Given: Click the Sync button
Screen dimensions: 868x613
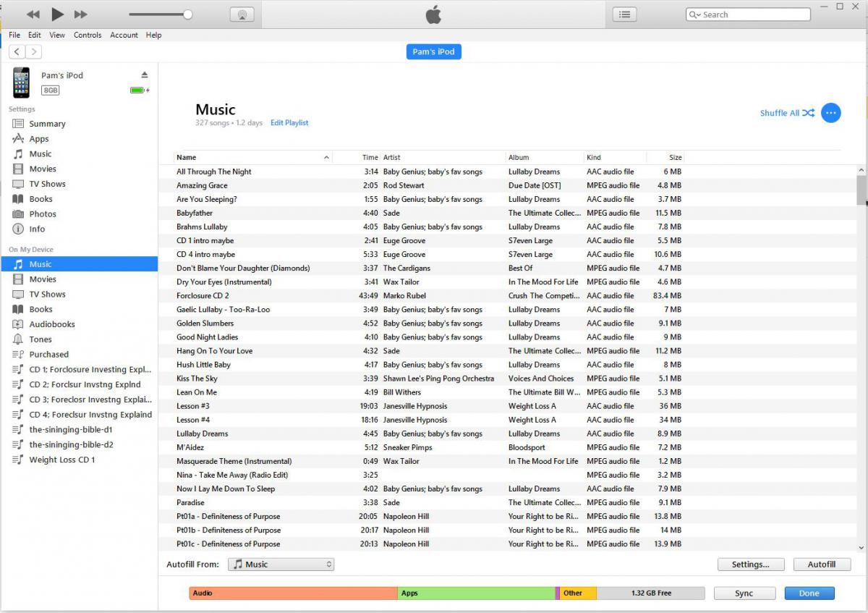Looking at the screenshot, I should point(744,593).
